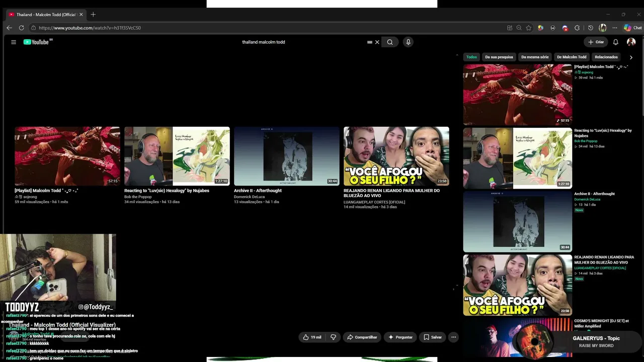Reload the page
644x362 pixels.
(x=21, y=28)
